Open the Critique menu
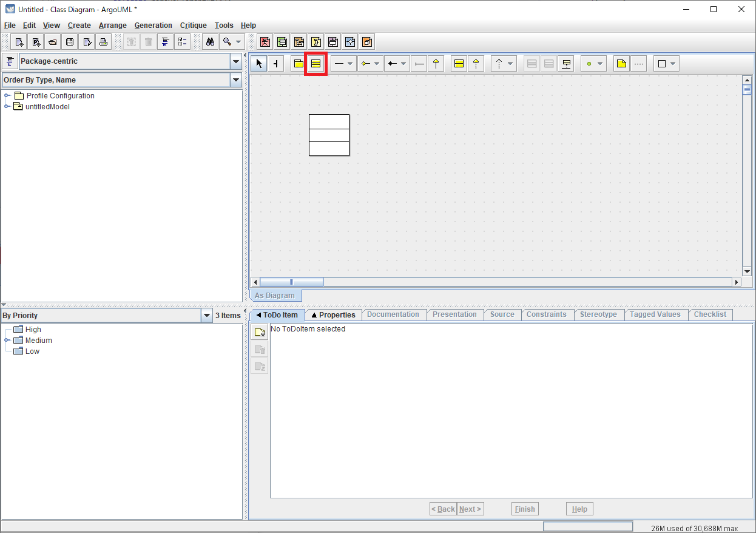756x533 pixels. [193, 25]
